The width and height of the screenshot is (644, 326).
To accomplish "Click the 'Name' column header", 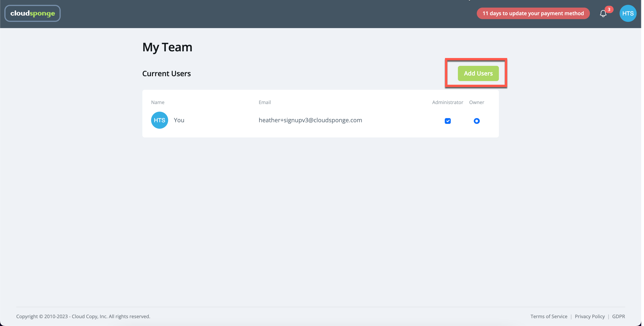I will coord(158,102).
